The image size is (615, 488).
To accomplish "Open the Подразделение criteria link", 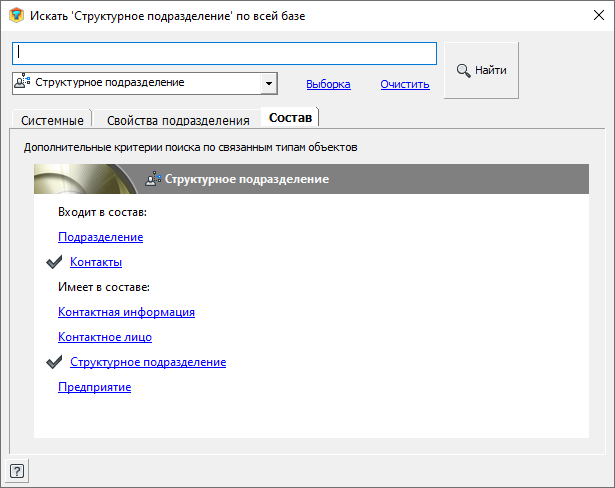I will [100, 237].
